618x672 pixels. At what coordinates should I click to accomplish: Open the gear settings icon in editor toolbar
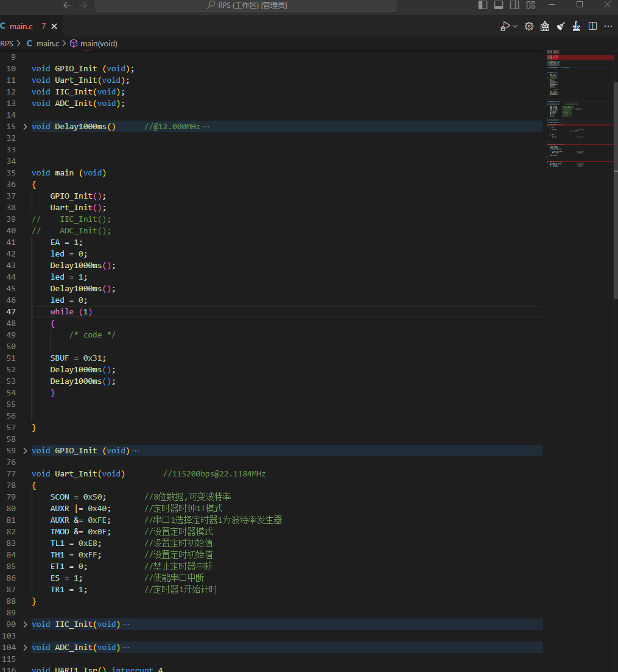[529, 27]
